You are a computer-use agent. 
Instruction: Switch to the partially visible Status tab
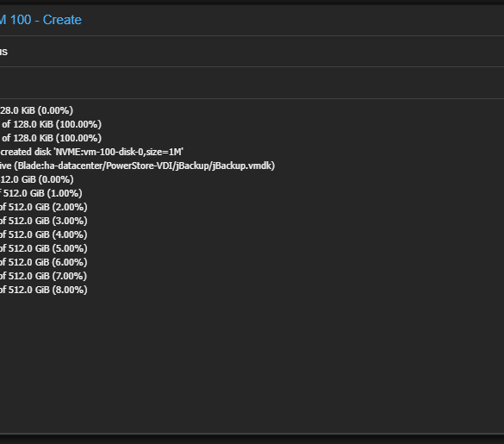[x=3, y=52]
